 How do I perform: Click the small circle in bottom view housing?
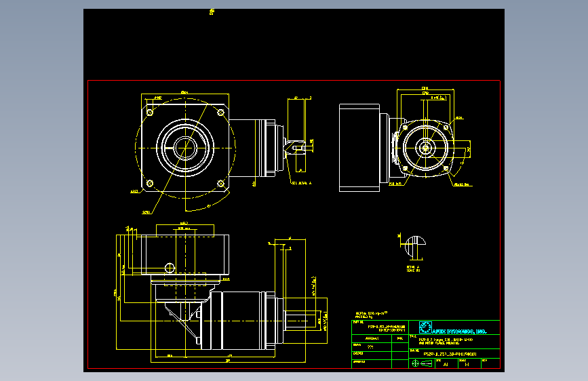(x=170, y=268)
